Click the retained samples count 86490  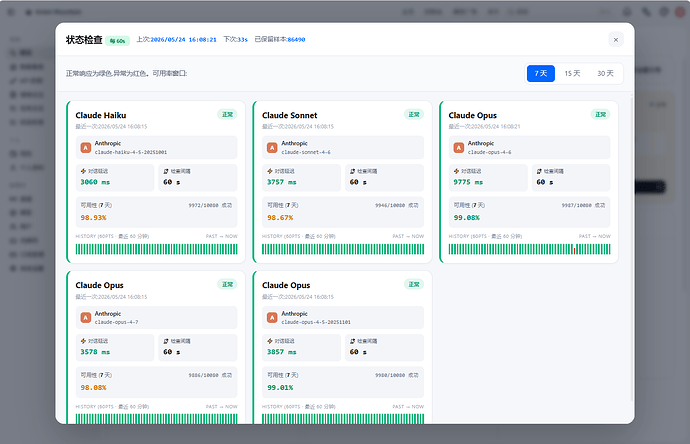click(x=297, y=40)
